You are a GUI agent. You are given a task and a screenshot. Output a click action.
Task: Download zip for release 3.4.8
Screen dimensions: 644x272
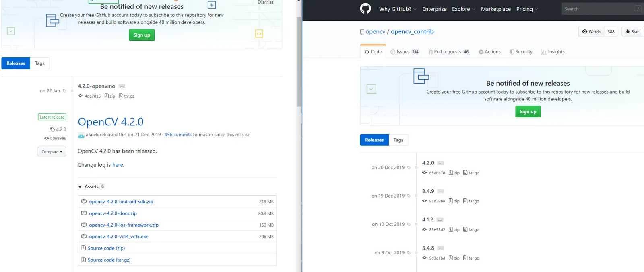454,258
